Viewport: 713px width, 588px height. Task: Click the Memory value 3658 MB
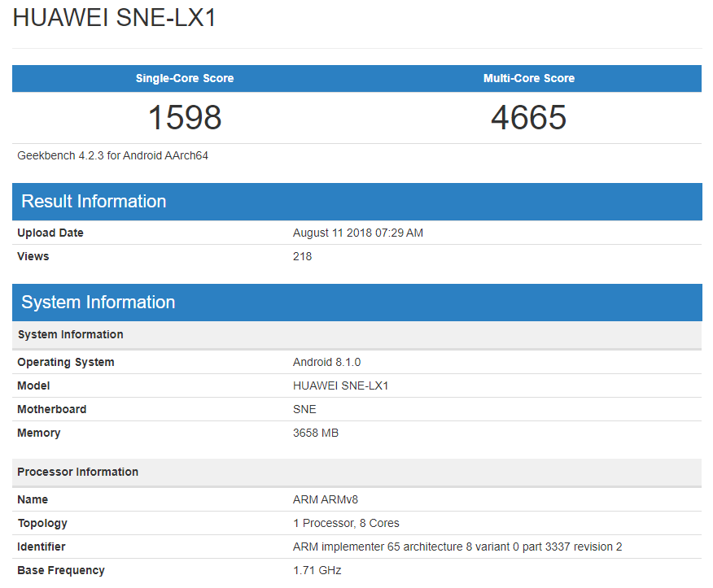(x=316, y=433)
